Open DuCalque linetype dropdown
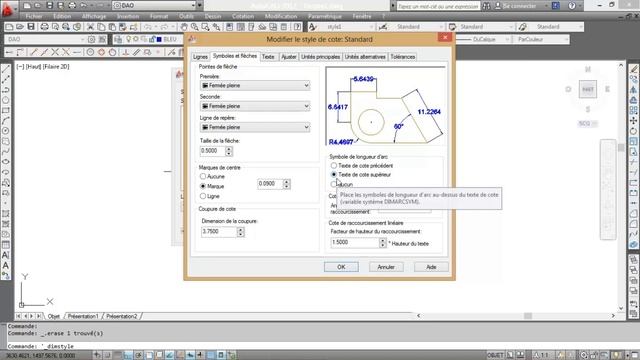The image size is (640, 360). pyautogui.click(x=483, y=39)
